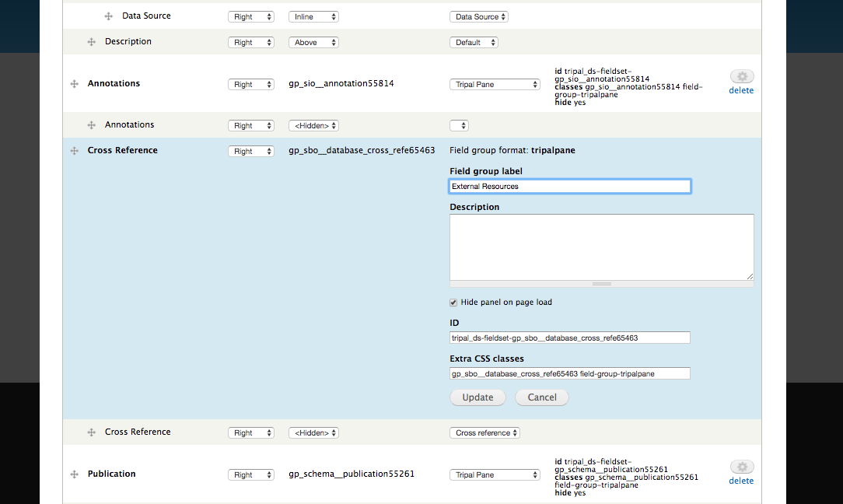The height and width of the screenshot is (504, 843).
Task: Click drag handle for Publication group
Action: coord(75,474)
